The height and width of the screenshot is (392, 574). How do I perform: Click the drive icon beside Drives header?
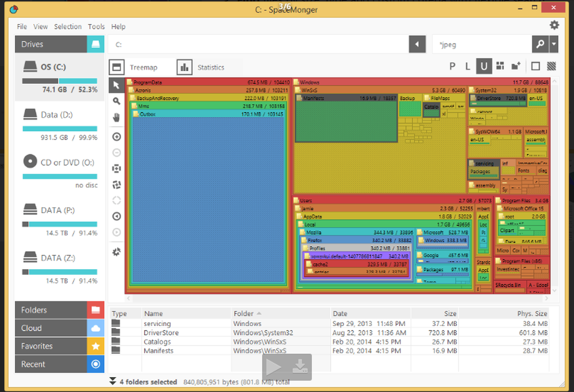pyautogui.click(x=95, y=44)
